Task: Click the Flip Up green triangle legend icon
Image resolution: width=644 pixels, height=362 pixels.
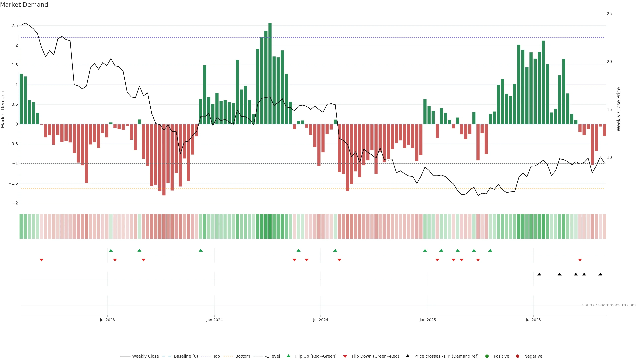Action: point(288,356)
